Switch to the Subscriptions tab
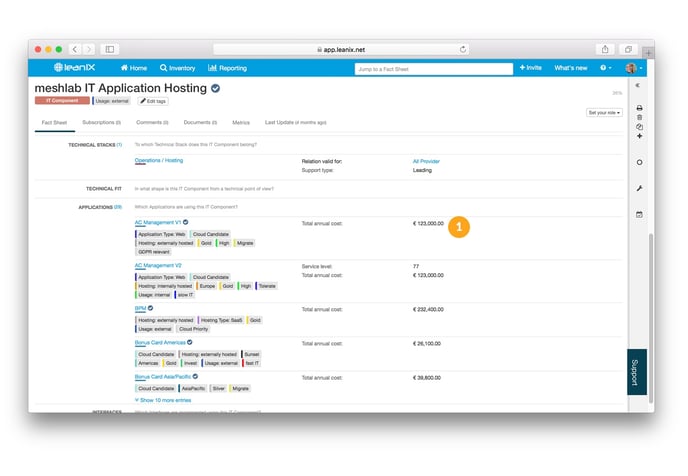The width and height of the screenshot is (688, 476). click(x=101, y=122)
